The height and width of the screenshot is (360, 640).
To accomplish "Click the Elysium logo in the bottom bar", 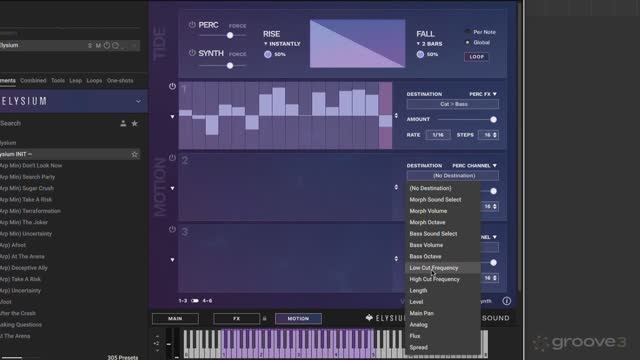I will (385, 318).
